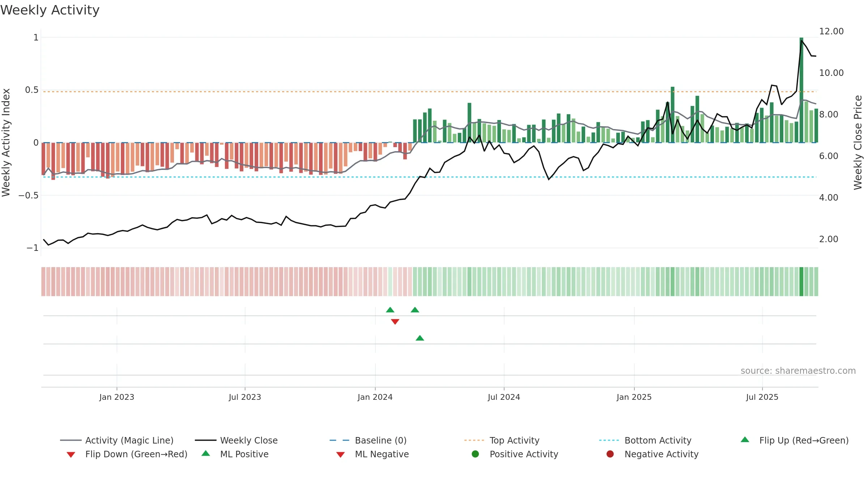Click the 12.00 price axis value
868x488 pixels.
831,31
